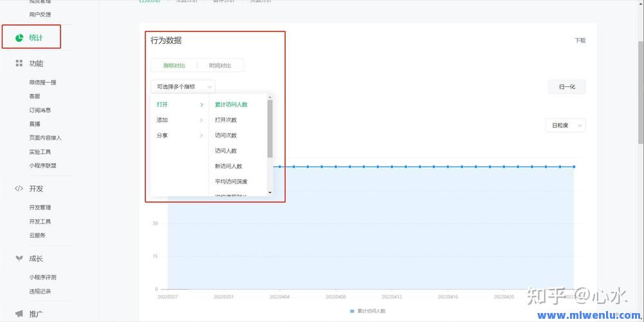Viewport: 644px width, 322px height.
Task: Click the 30 y-axis label
Action: (155, 223)
